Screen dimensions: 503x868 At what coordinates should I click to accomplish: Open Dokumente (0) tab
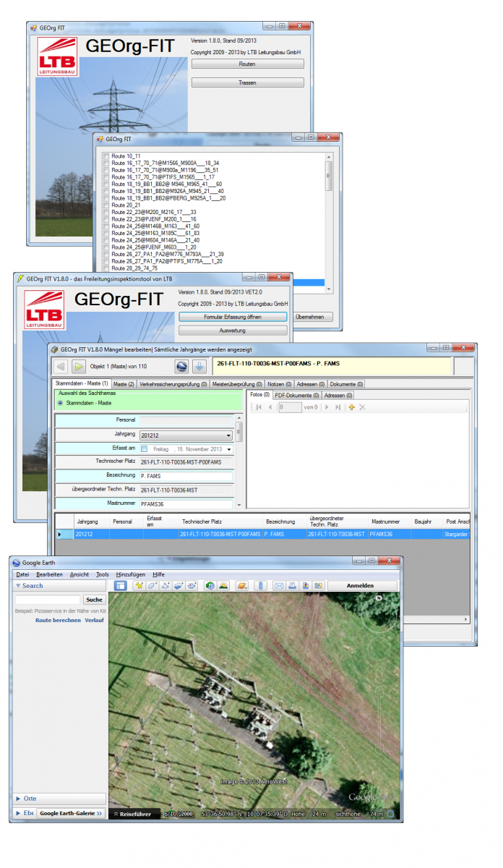[347, 384]
